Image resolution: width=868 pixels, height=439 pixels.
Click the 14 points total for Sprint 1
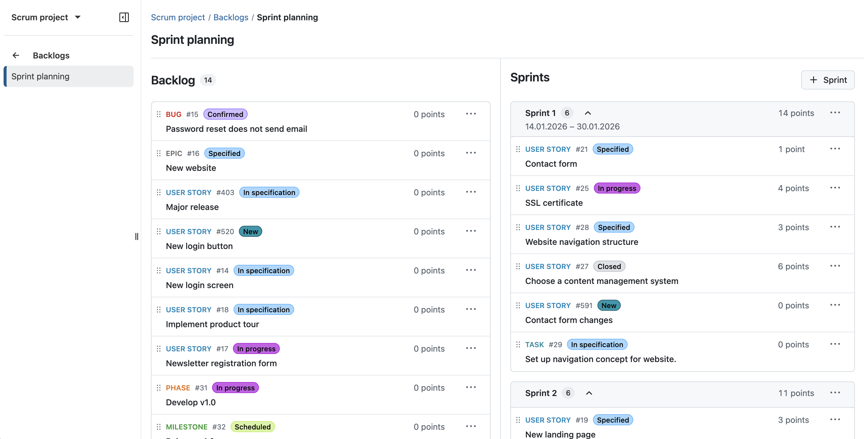click(x=796, y=113)
